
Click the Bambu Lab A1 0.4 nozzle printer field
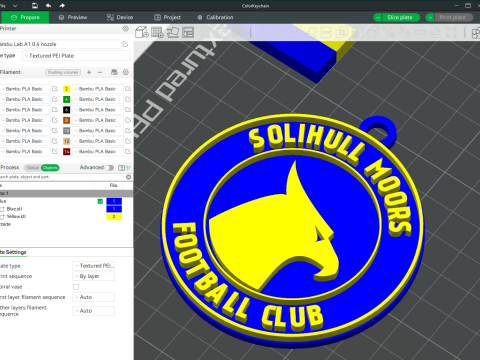[60, 44]
